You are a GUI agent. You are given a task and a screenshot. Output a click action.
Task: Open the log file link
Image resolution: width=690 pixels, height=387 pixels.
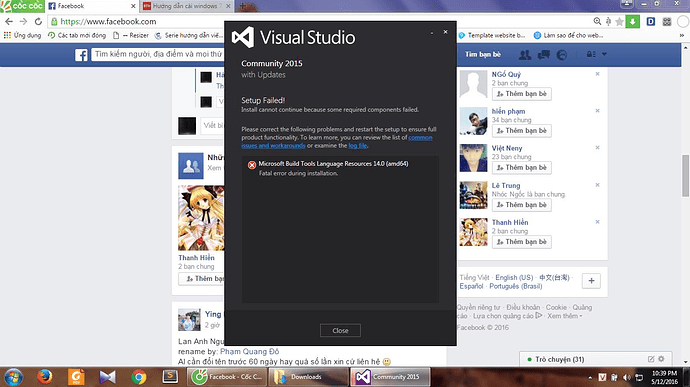point(357,146)
